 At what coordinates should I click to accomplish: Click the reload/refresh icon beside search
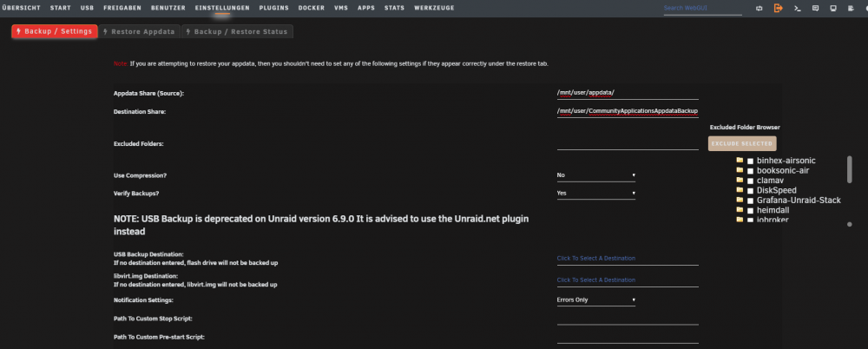click(759, 9)
